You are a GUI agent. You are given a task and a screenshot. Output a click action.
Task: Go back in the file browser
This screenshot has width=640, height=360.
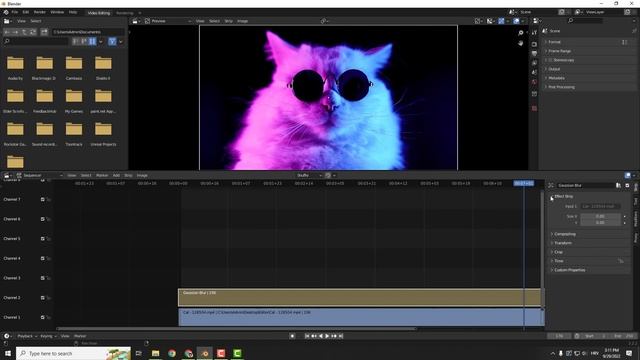point(7,32)
